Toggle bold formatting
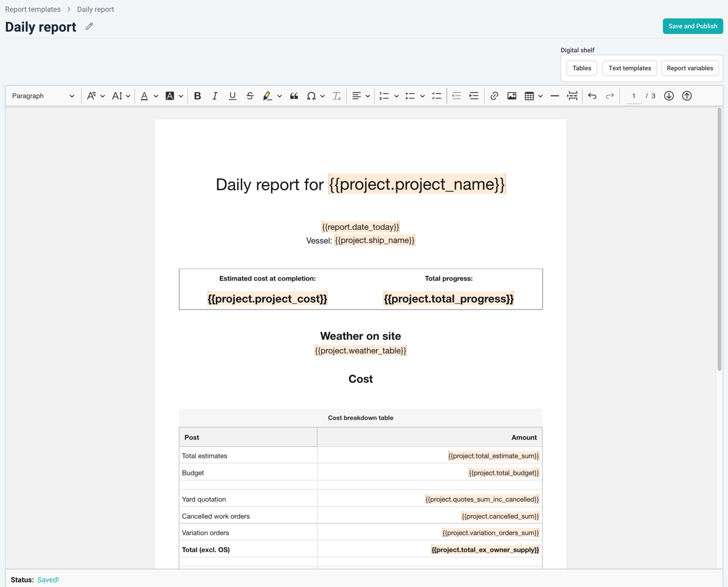The width and height of the screenshot is (728, 587). point(197,96)
